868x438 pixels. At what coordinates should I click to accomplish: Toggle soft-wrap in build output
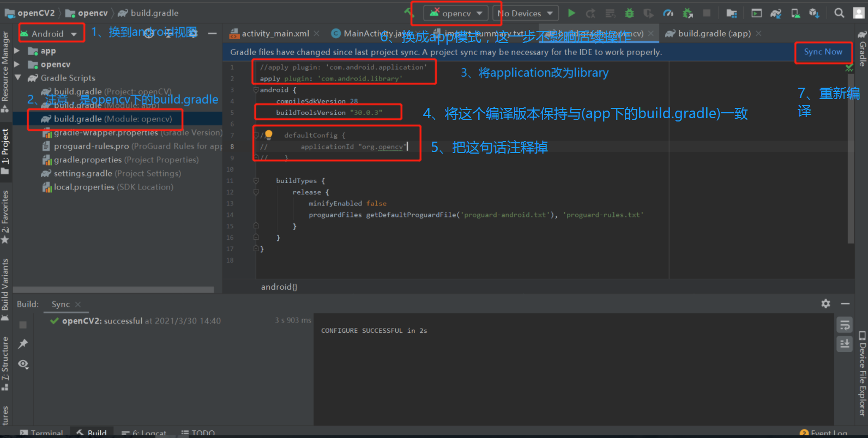coord(845,325)
